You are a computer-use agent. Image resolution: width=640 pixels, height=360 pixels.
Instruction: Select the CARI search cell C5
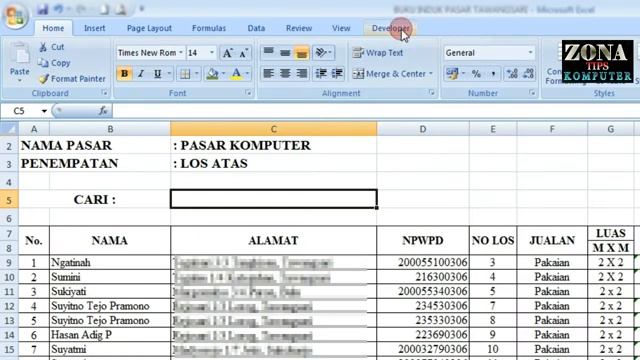click(273, 199)
